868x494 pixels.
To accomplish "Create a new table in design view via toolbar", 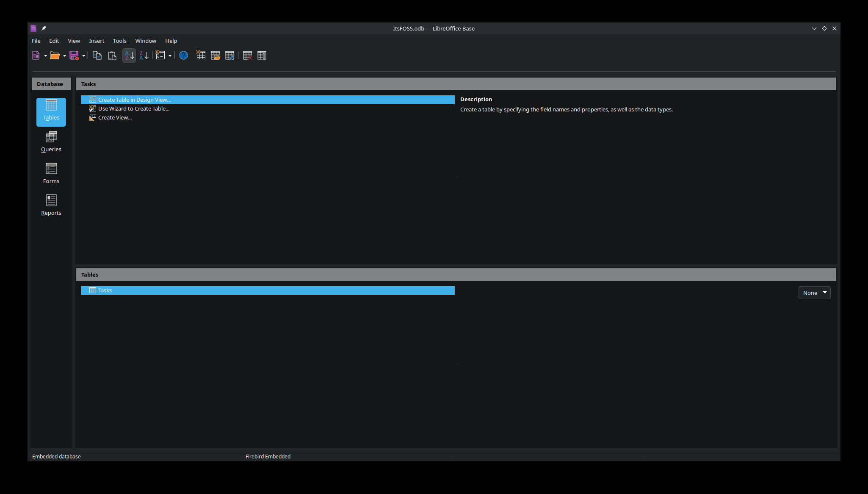I will (x=200, y=55).
